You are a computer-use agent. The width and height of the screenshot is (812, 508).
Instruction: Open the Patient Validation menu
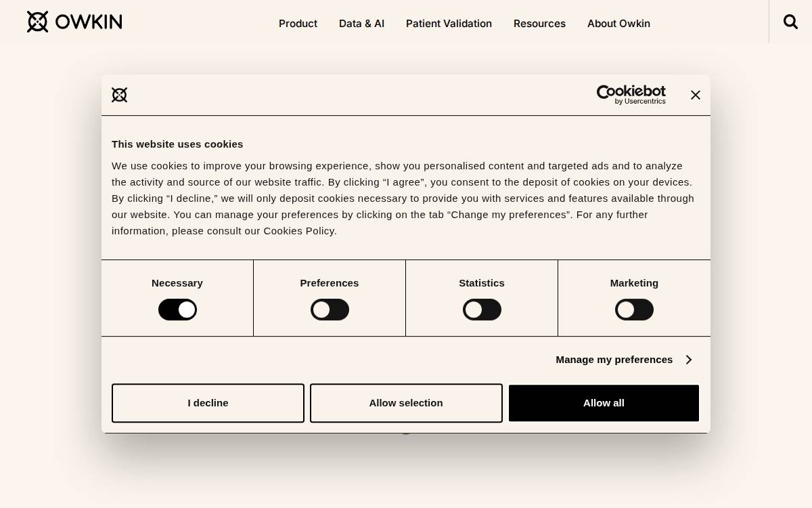(x=449, y=24)
